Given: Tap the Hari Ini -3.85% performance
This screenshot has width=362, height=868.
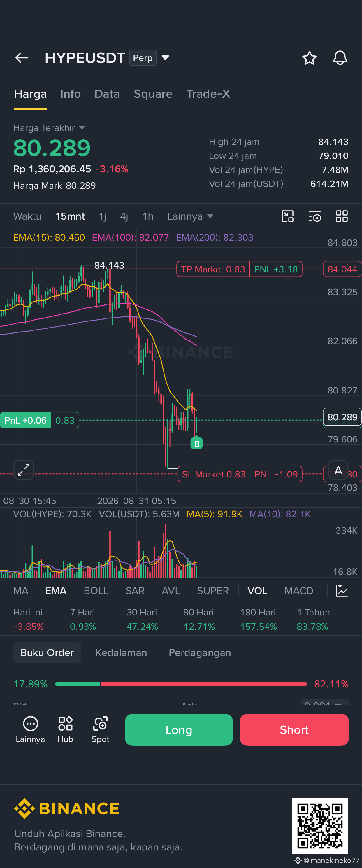Looking at the screenshot, I should [x=28, y=619].
